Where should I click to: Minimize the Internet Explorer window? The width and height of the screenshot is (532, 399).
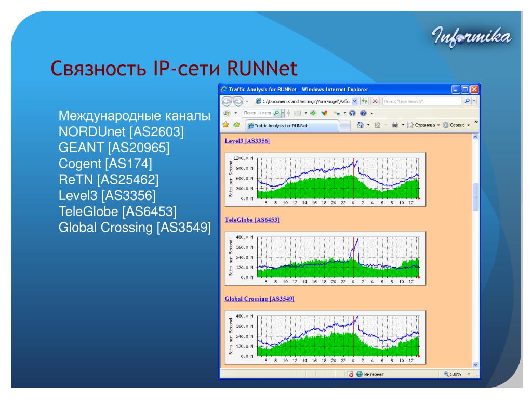pyautogui.click(x=456, y=89)
